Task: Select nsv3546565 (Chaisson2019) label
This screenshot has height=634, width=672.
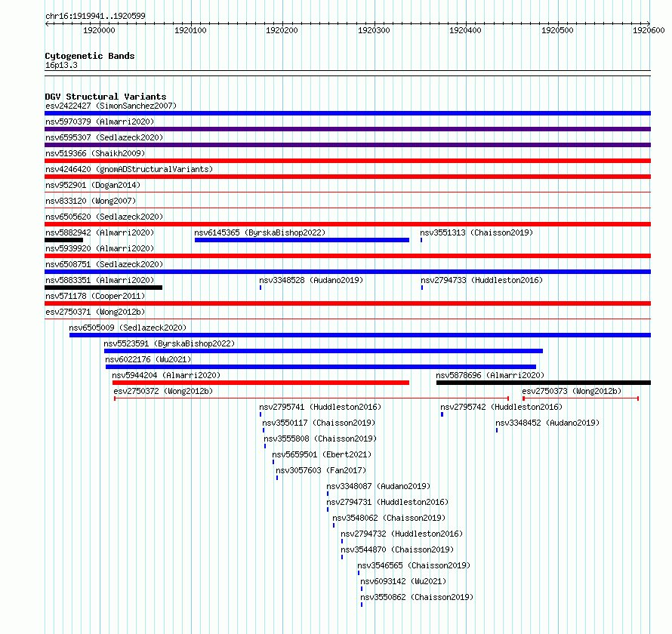Action: [x=414, y=565]
